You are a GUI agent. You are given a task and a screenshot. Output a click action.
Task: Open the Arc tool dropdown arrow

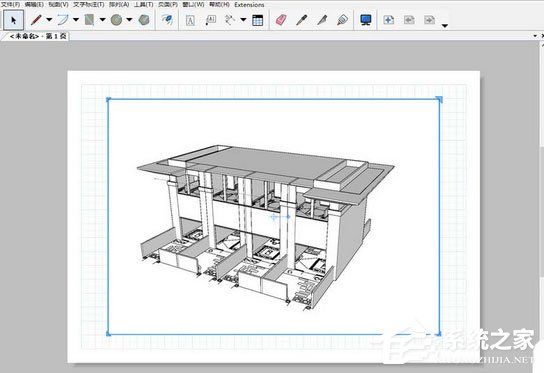76,20
